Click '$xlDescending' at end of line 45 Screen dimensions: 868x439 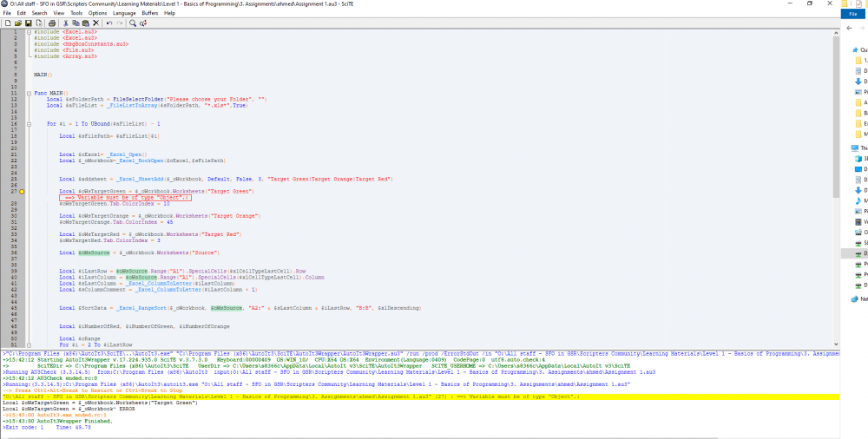[398, 307]
